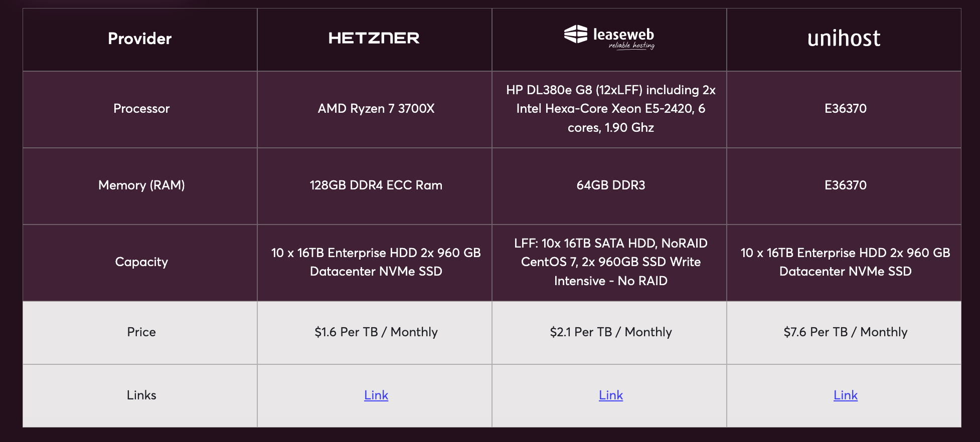Select the Provider header cell

tap(140, 39)
